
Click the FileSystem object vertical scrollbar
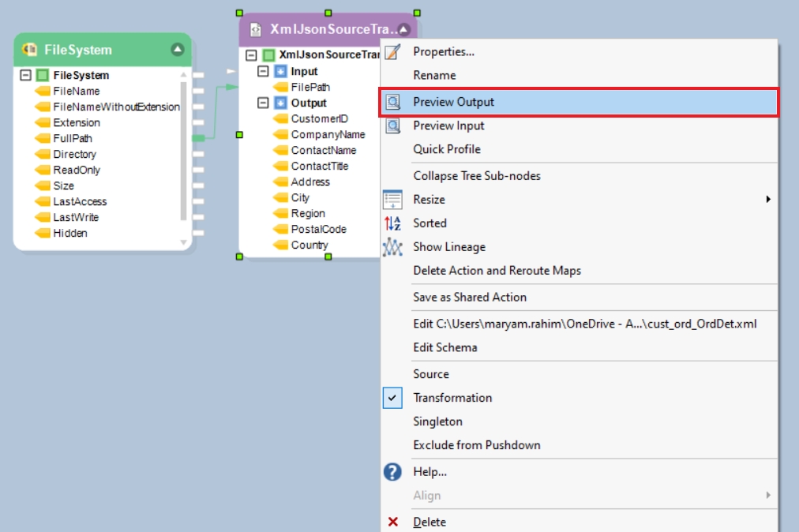click(184, 150)
